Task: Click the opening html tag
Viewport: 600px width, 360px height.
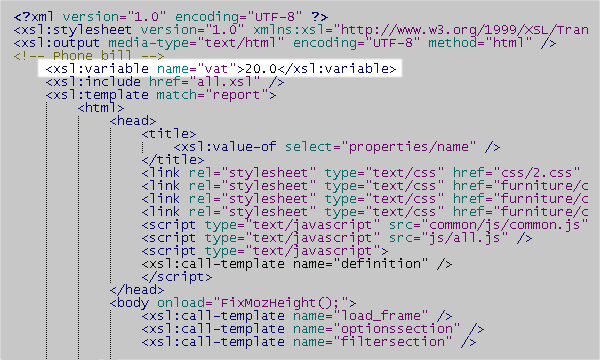Action: pos(101,108)
